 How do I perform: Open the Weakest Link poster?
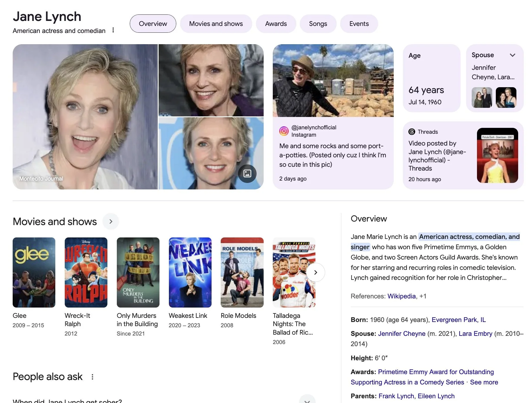(x=190, y=272)
